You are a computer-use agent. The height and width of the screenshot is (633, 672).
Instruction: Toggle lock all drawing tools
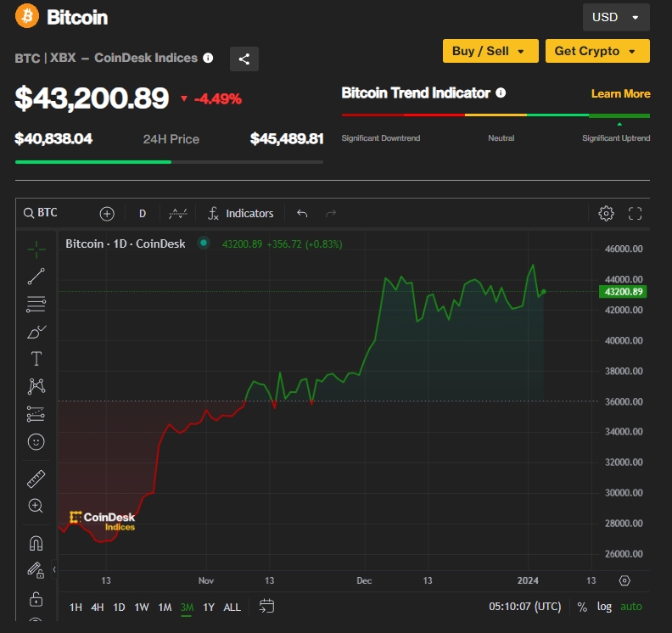coord(36,599)
